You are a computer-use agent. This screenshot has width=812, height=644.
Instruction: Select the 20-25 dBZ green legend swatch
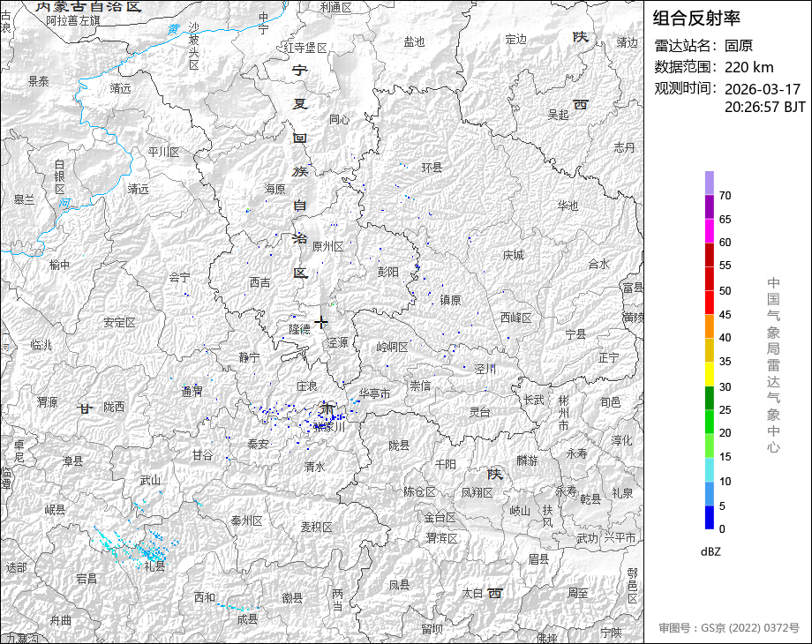(x=710, y=422)
